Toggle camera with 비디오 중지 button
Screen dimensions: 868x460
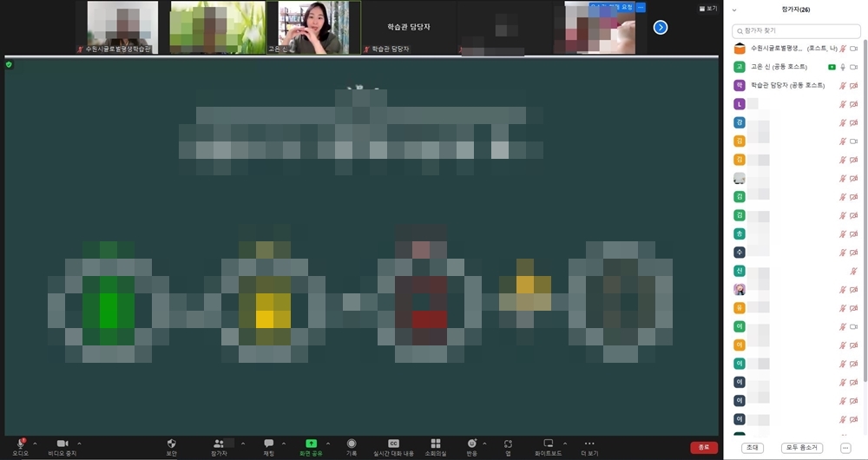click(x=62, y=444)
